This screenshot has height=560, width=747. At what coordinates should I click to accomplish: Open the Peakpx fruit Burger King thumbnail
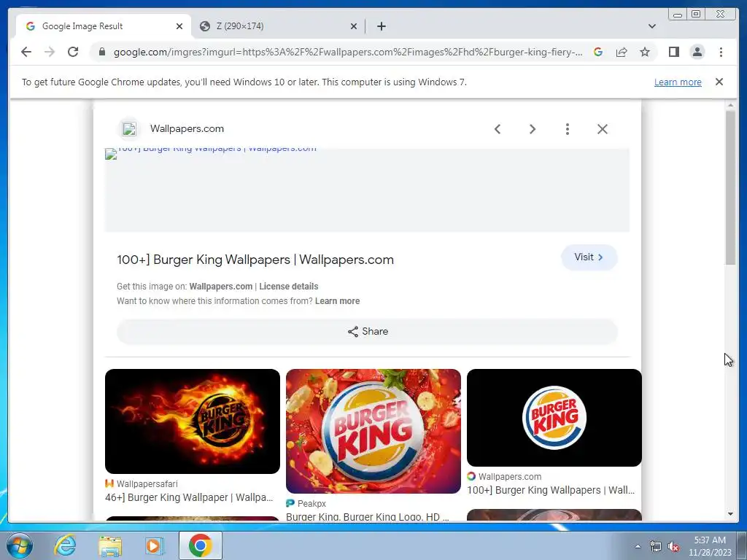pyautogui.click(x=373, y=431)
